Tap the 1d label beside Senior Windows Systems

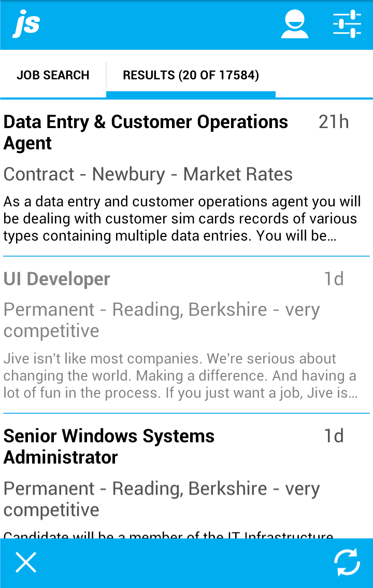tap(333, 436)
